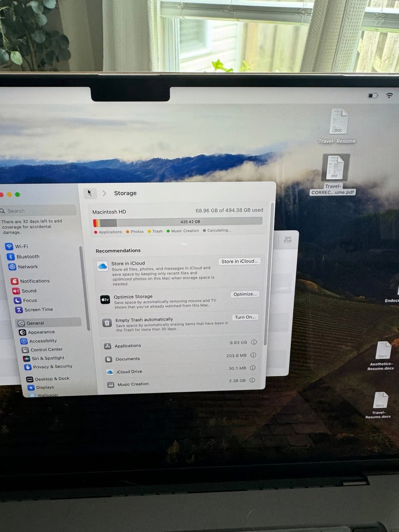Select Aesthetics-Resume.docx file on desktop
The image size is (399, 532).
pos(382,356)
